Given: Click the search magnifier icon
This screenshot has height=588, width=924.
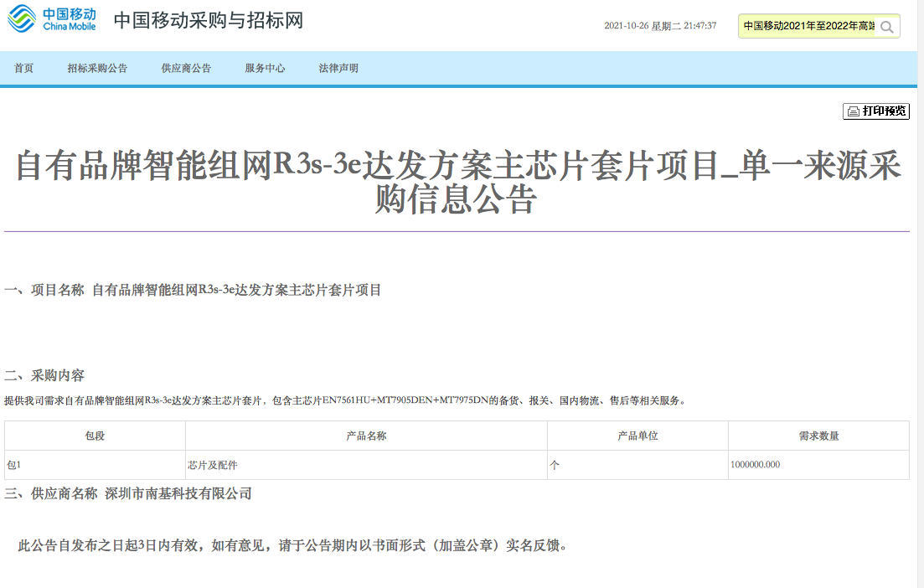Looking at the screenshot, I should point(886,27).
